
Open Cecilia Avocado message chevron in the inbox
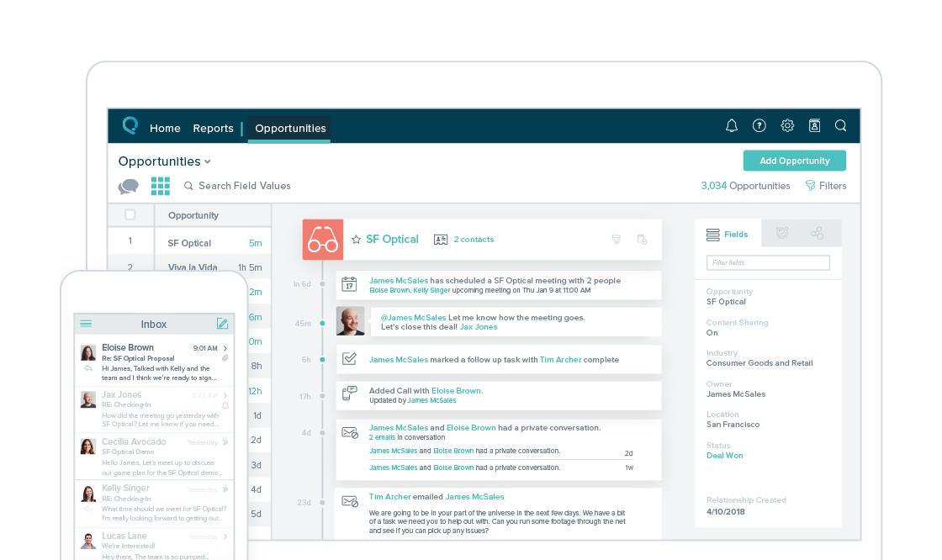225,442
